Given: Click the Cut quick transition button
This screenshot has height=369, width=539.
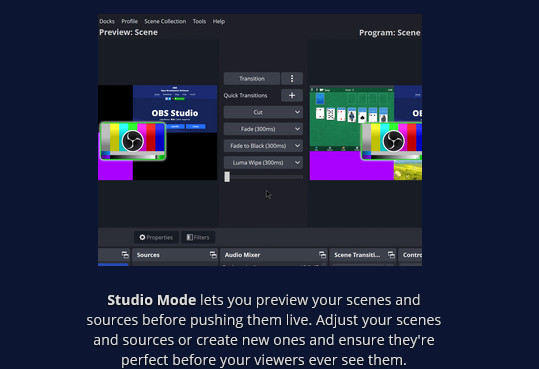Looking at the screenshot, I should coord(258,112).
